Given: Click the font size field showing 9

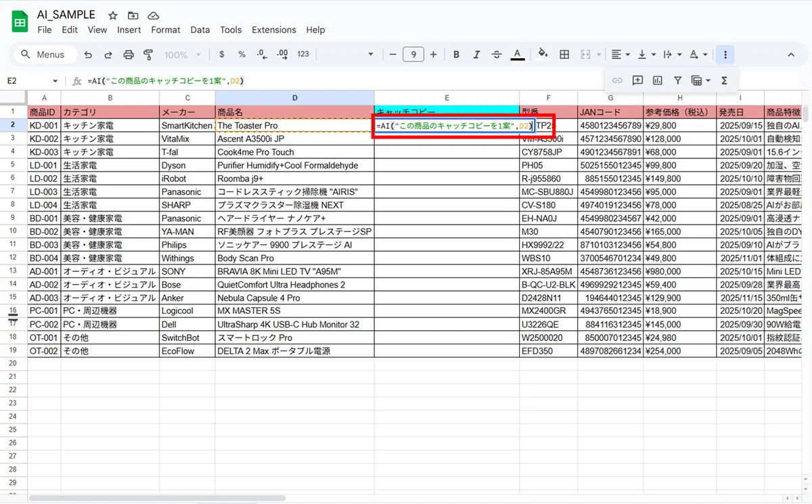Looking at the screenshot, I should pos(413,55).
